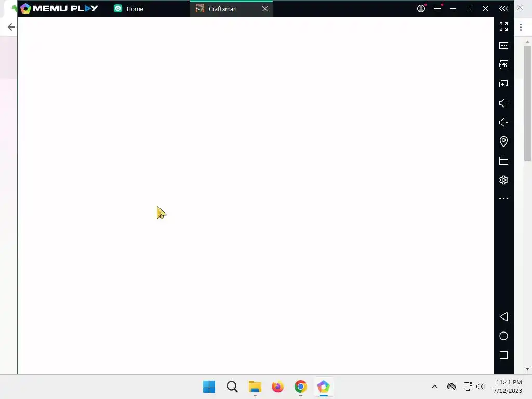Screen dimensions: 532x399
Task: Click the background window scrollbar thumb
Action: 527,103
